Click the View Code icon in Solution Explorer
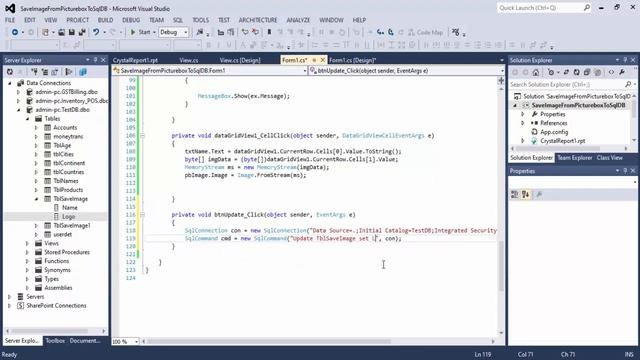 pos(611,72)
